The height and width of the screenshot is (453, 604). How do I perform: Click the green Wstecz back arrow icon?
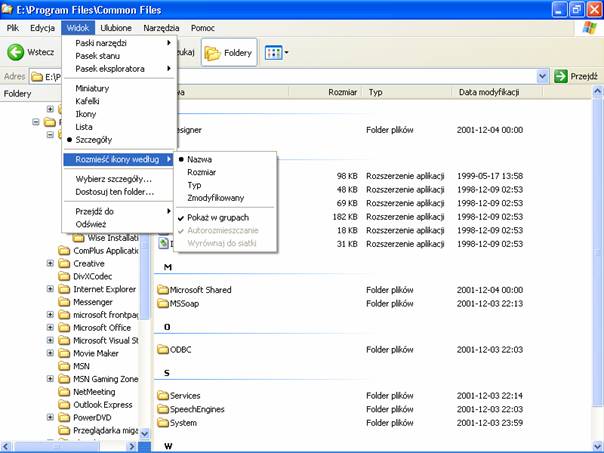tap(15, 52)
